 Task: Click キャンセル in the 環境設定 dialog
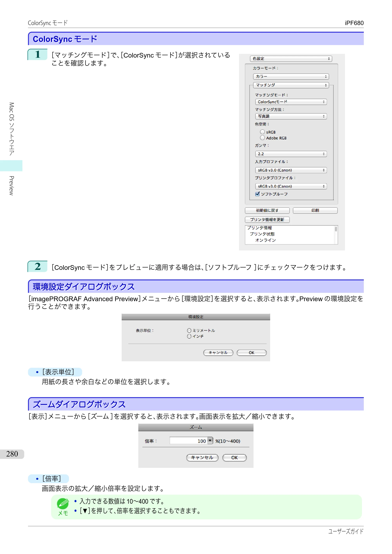(218, 353)
